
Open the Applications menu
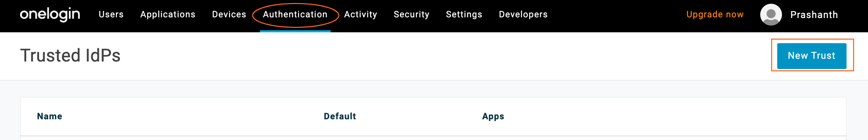click(x=168, y=15)
